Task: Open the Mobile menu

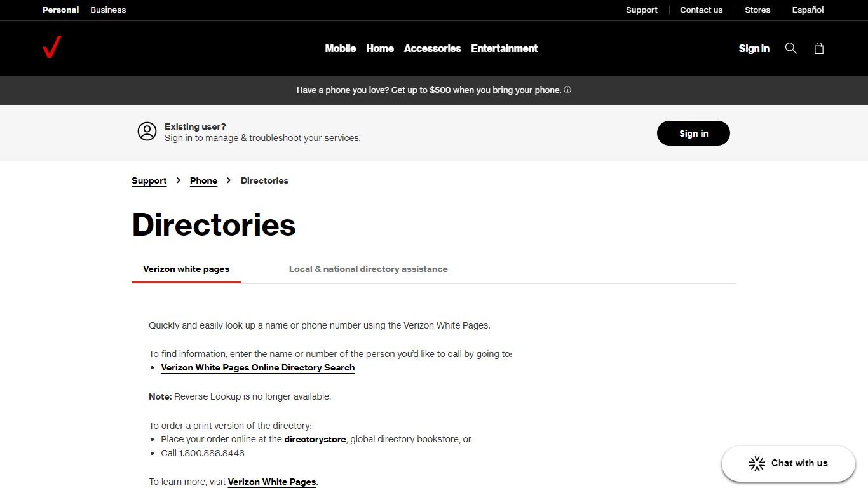Action: [x=341, y=48]
